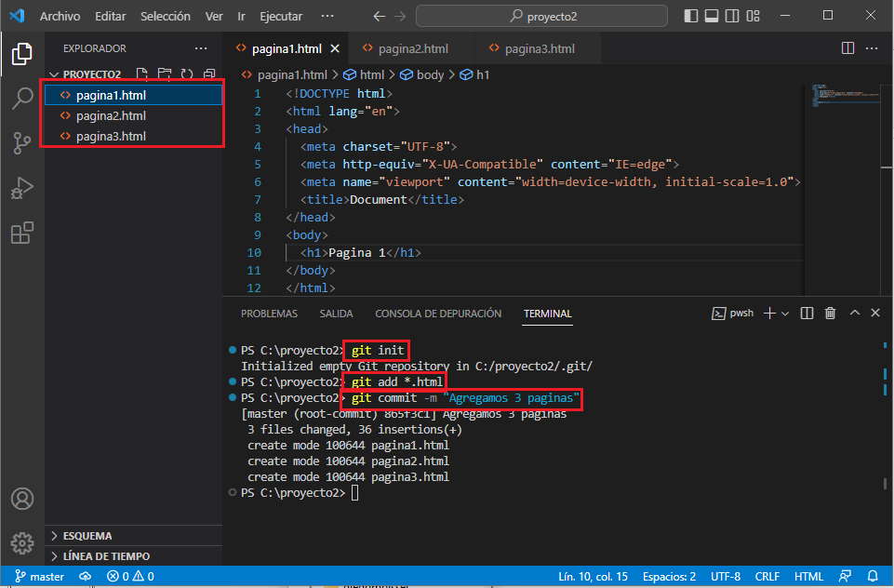
Task: Switch to the PROBLEMAS panel tab
Action: tap(269, 314)
